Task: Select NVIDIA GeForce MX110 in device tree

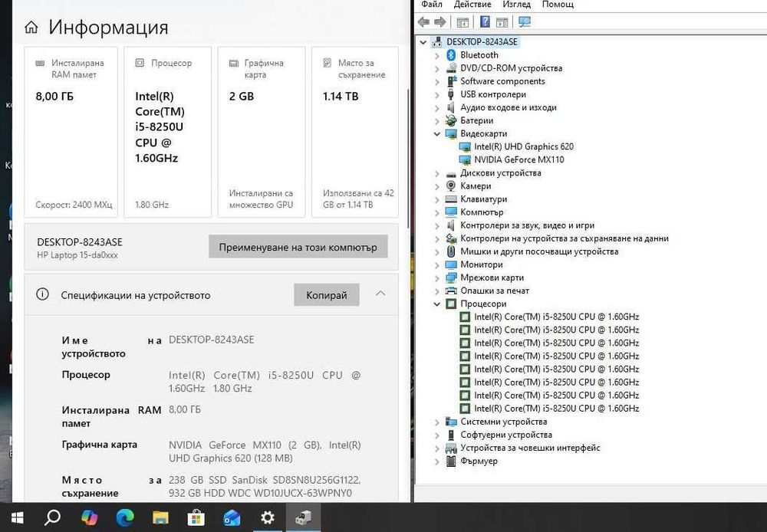Action: 519,160
